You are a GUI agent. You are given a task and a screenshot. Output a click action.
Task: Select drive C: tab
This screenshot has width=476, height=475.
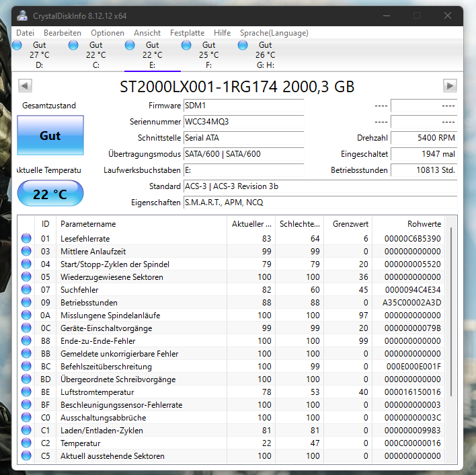[96, 55]
